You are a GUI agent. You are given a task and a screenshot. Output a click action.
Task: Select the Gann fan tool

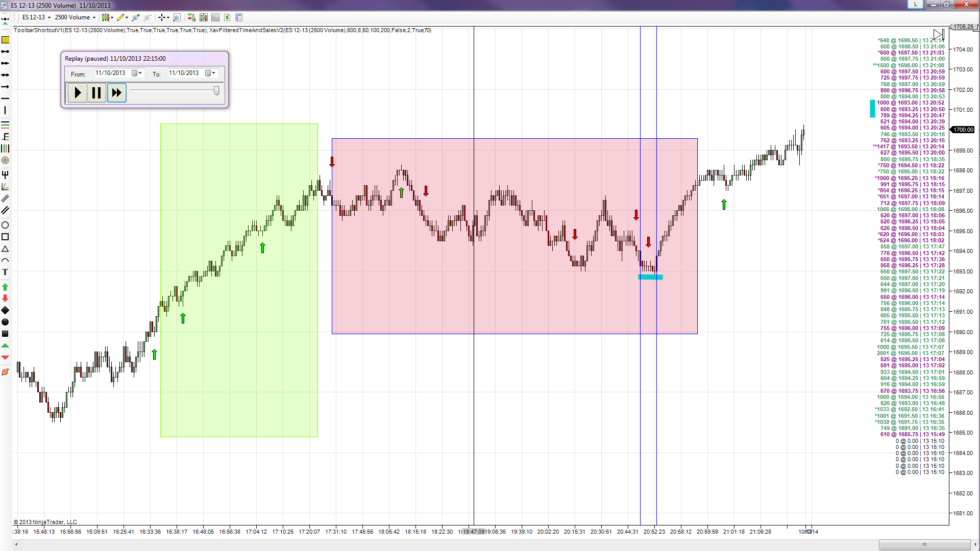pos(5,187)
